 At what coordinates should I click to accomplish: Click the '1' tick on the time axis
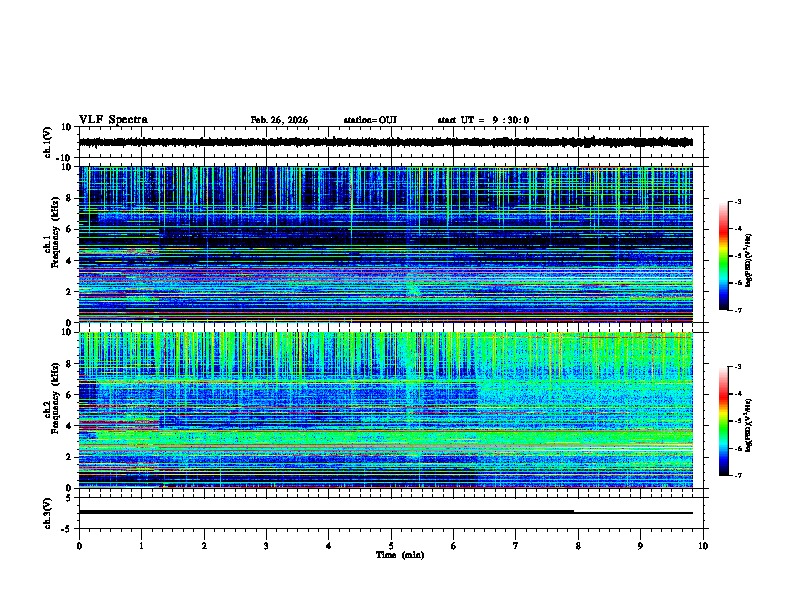pos(141,546)
